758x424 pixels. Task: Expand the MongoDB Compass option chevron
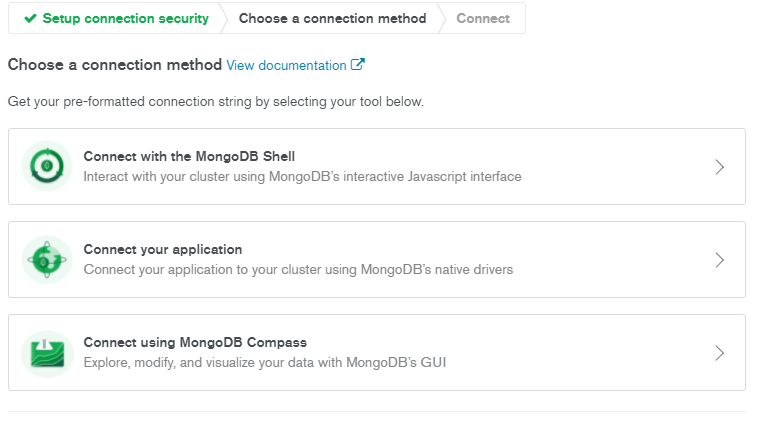coord(720,353)
